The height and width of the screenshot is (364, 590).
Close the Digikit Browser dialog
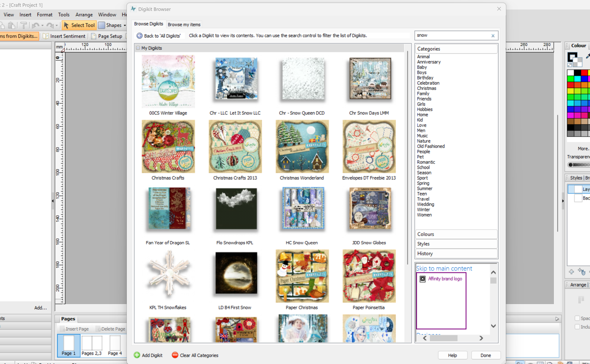point(499,9)
